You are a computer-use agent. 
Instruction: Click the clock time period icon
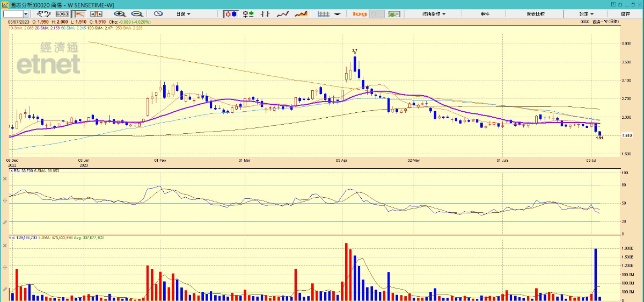coord(158,13)
